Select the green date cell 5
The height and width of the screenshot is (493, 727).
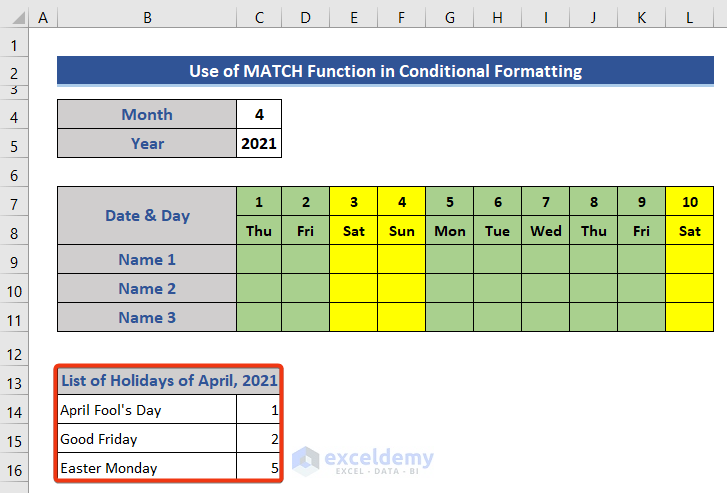[450, 202]
